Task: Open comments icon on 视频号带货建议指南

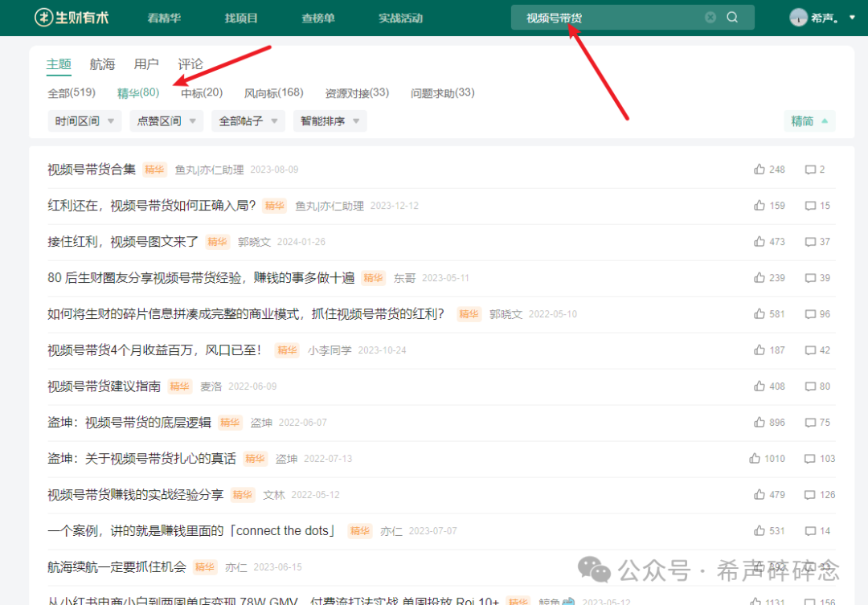Action: click(813, 386)
